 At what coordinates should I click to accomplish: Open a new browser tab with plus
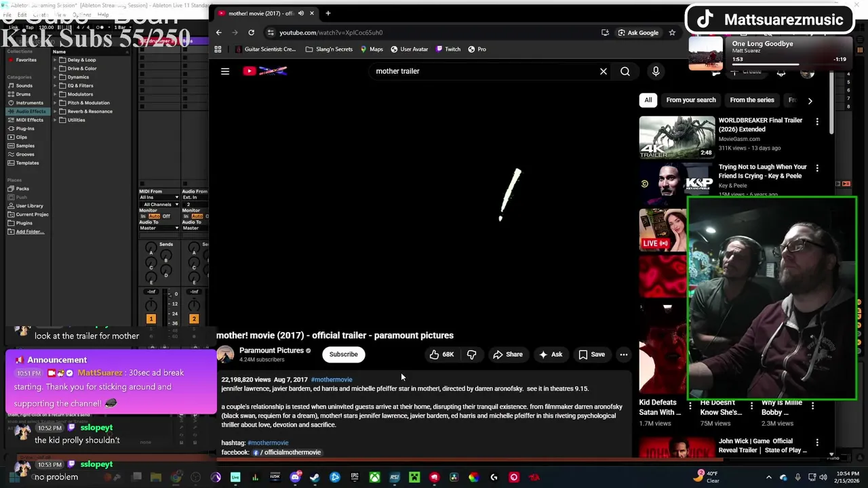pos(328,13)
